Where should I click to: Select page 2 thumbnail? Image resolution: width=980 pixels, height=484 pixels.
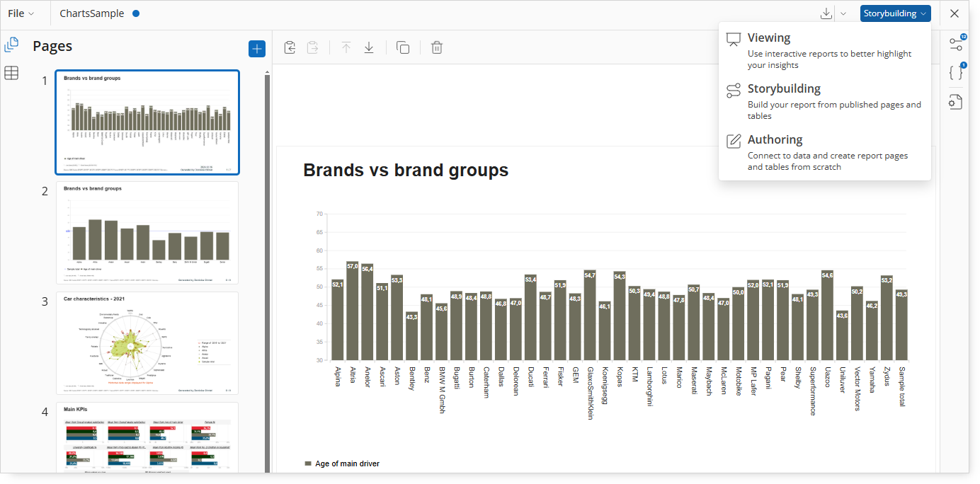pyautogui.click(x=147, y=233)
